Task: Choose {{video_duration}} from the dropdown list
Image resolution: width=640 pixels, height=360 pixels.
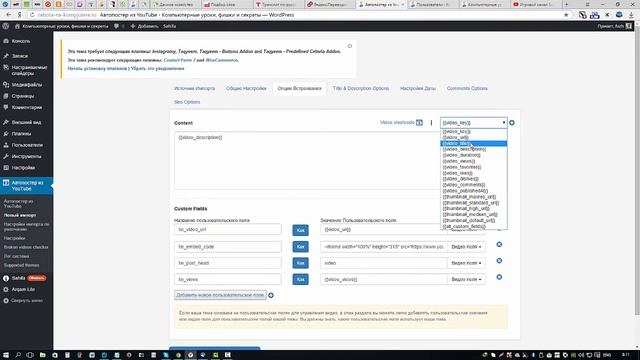Action: pyautogui.click(x=473, y=156)
